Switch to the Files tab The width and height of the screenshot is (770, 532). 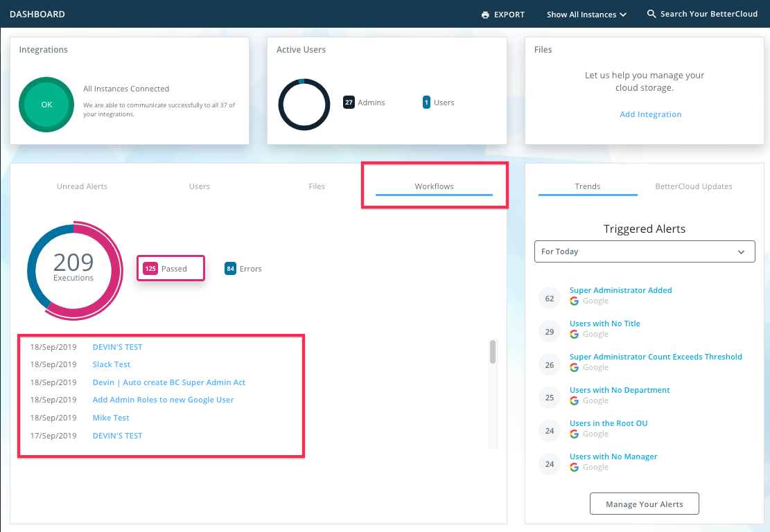317,186
